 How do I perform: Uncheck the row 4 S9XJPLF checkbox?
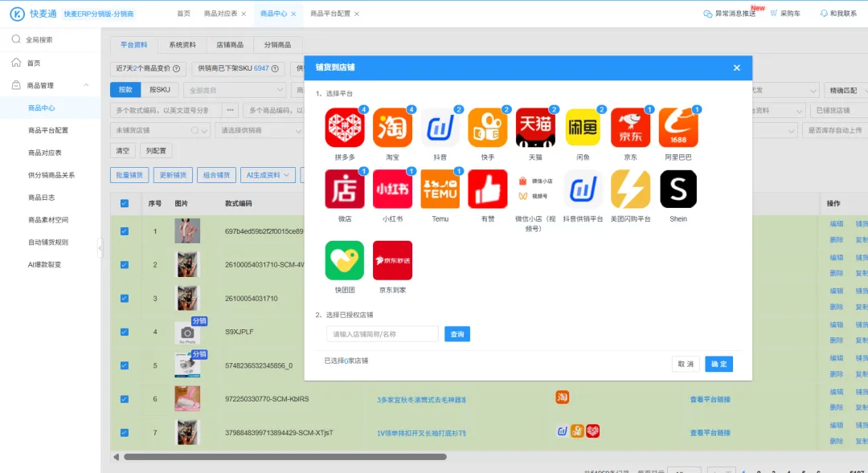[125, 332]
